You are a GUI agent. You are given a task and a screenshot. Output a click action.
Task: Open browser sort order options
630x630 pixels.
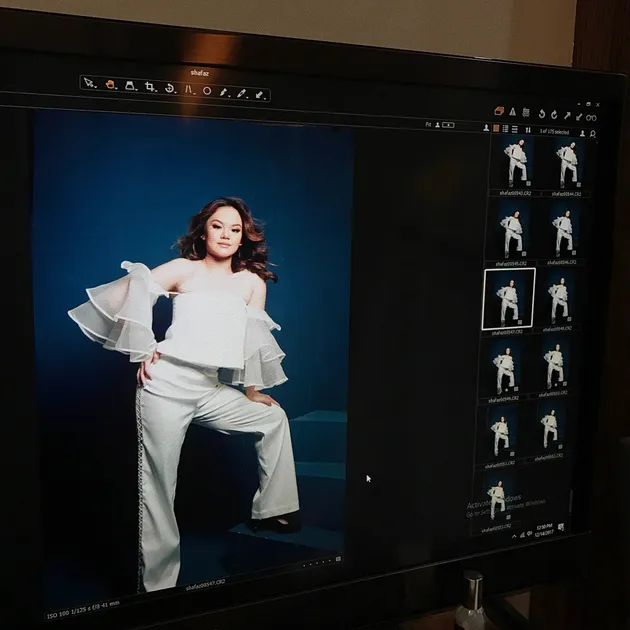528,129
